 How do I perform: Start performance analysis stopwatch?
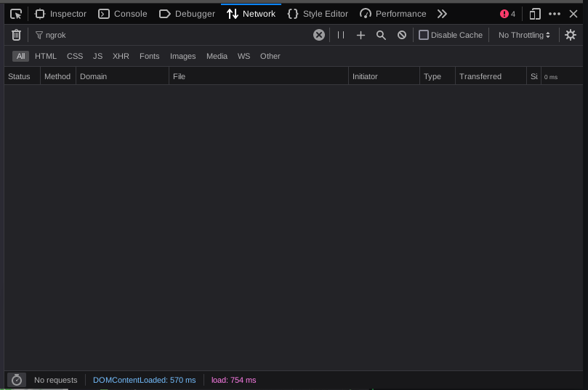click(17, 380)
